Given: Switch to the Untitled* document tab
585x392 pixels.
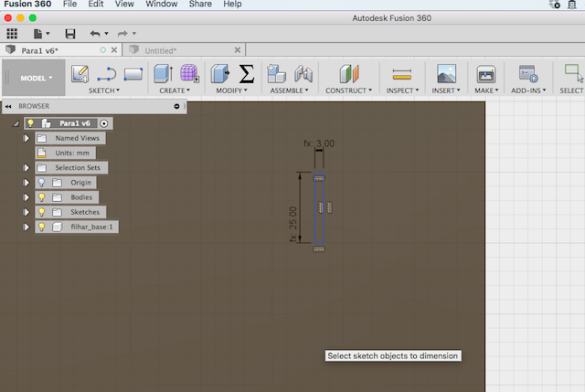Looking at the screenshot, I should click(184, 50).
